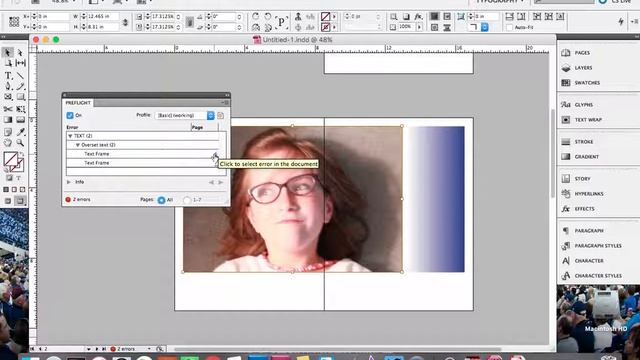Open the Preflight panel tab
This screenshot has height=360, width=640.
[78, 103]
